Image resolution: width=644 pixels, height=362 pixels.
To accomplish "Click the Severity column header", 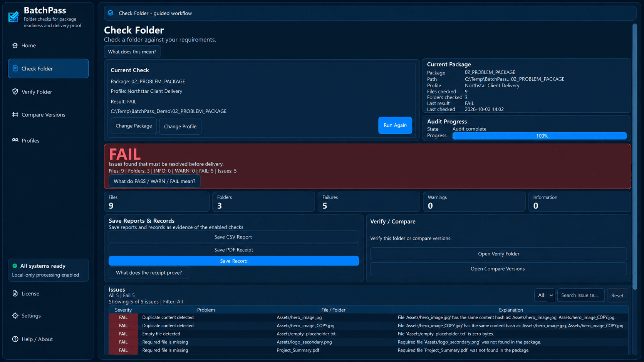I will click(123, 310).
